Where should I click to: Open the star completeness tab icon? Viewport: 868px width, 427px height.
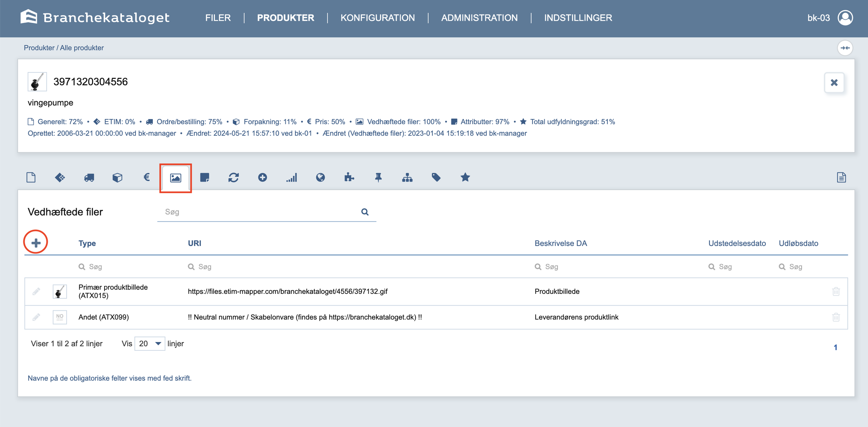(x=465, y=178)
